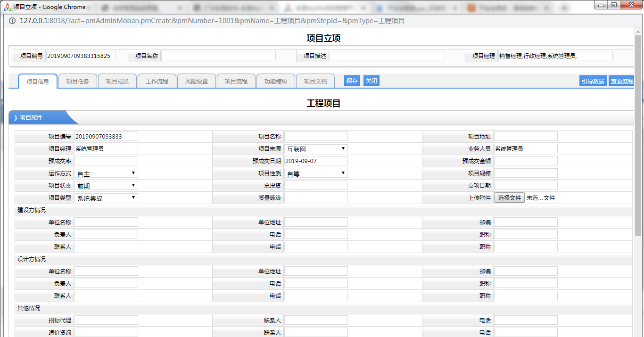Switch to the 项目任务 tab
Viewport: 644px width, 337px height.
coord(77,81)
